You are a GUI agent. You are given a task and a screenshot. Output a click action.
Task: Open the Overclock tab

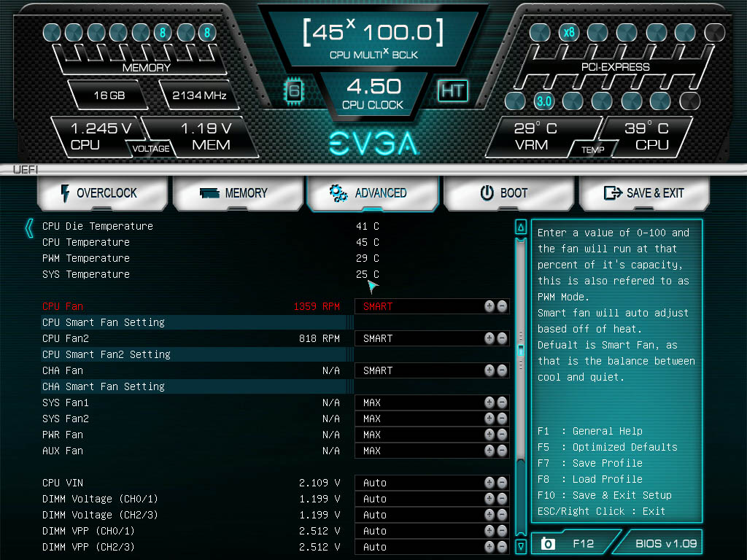[102, 192]
